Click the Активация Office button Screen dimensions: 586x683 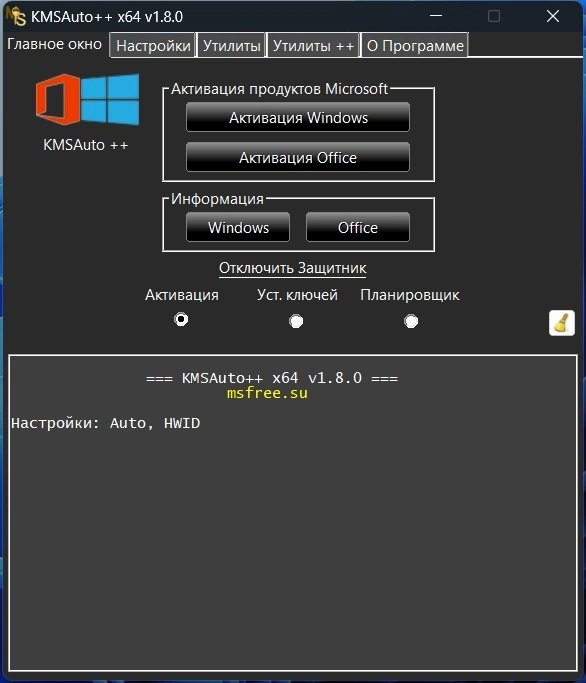(298, 157)
